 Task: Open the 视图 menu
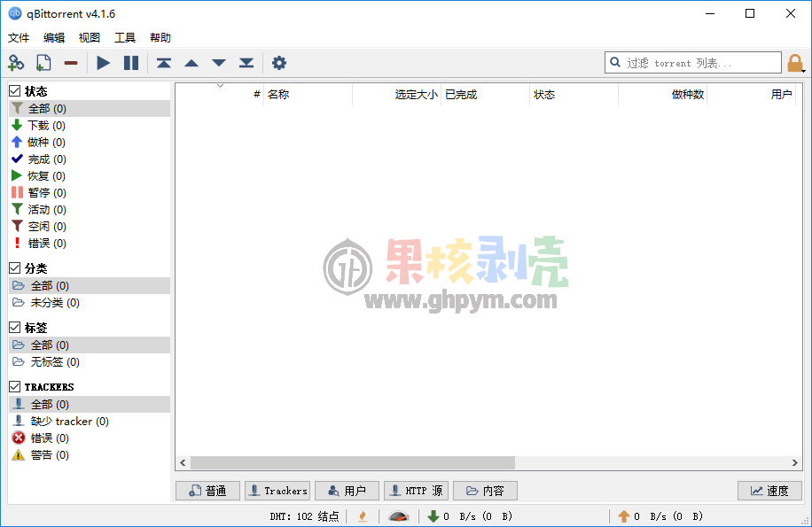click(89, 38)
